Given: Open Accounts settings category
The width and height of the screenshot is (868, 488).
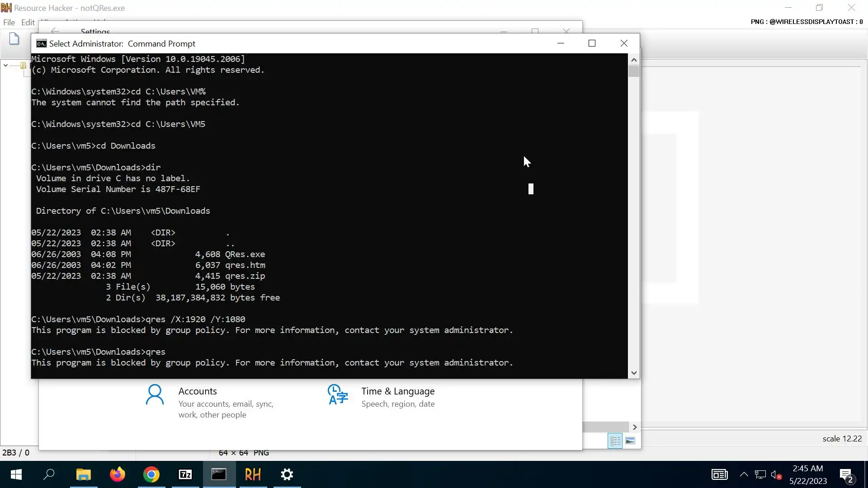Looking at the screenshot, I should 198,391.
